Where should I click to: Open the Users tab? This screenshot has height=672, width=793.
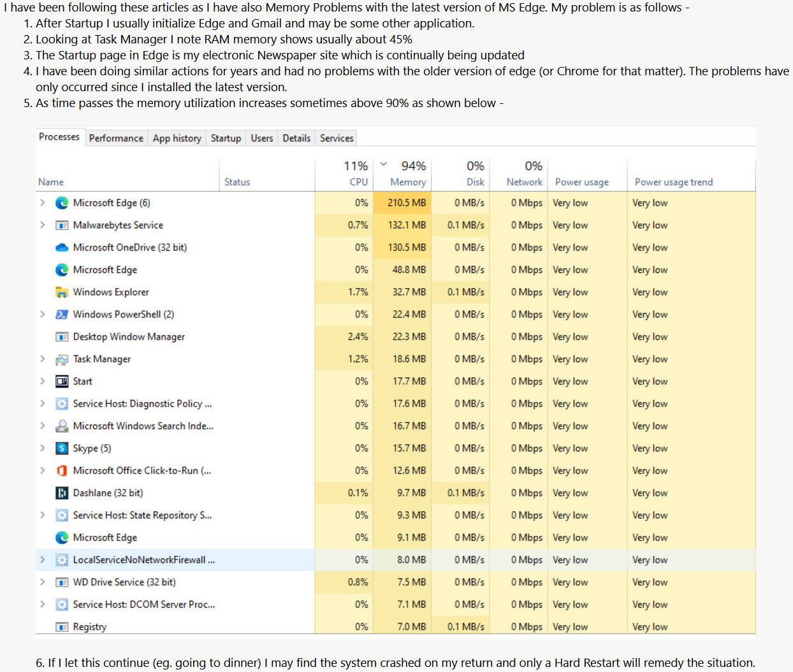(262, 138)
